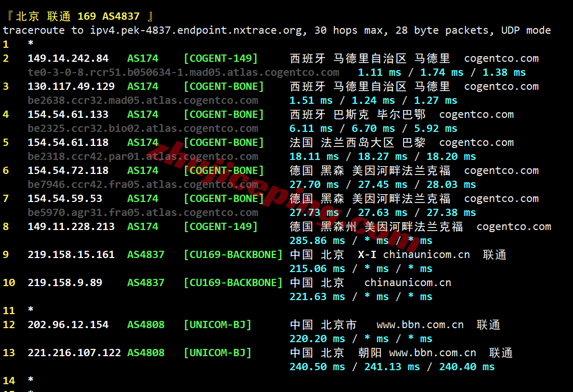Click hostname be2318.ccr42.par01.atlas.cogentco.com
The height and width of the screenshot is (392, 573).
[x=143, y=157]
